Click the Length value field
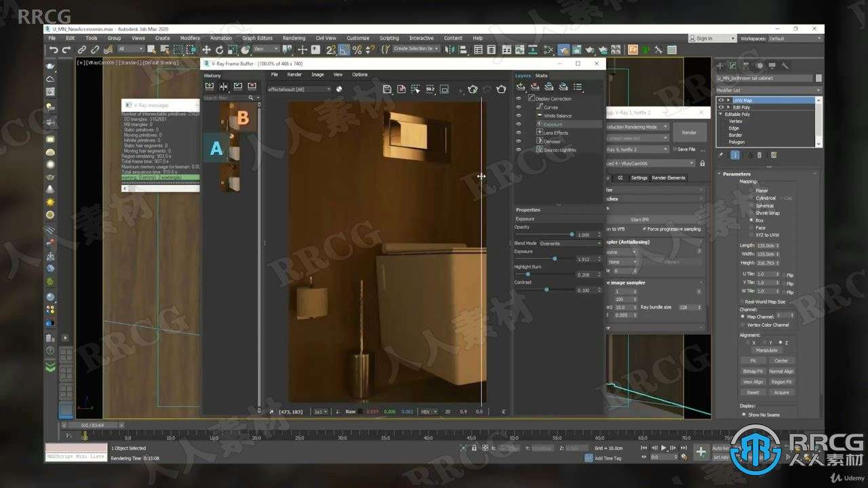 766,245
